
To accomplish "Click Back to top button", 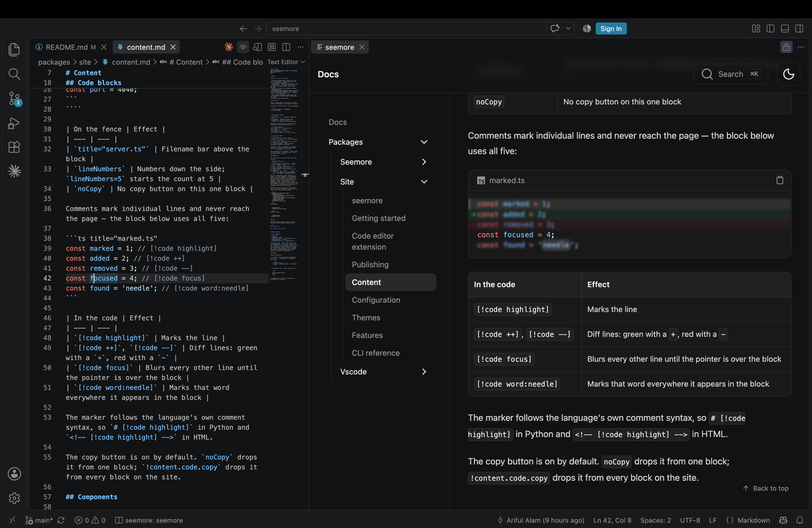I will [x=765, y=488].
